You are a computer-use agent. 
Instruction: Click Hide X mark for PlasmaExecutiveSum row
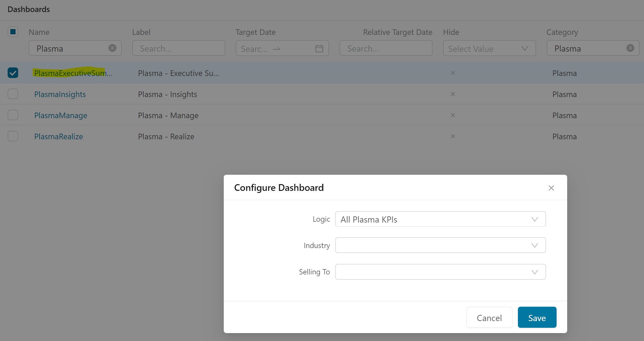coord(453,73)
